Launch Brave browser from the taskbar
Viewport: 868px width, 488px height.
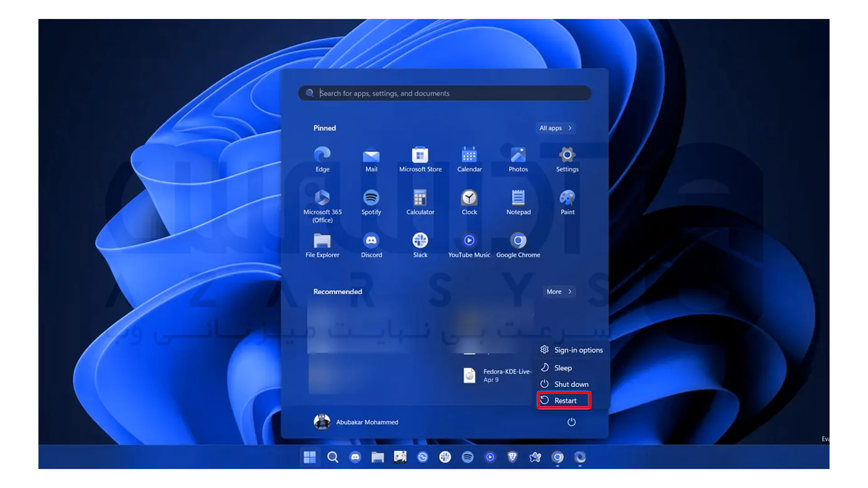click(512, 457)
